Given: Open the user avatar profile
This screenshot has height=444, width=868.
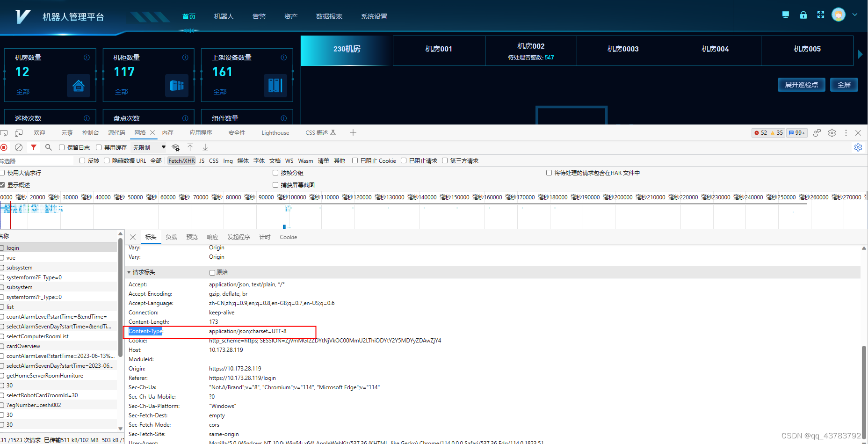Looking at the screenshot, I should click(839, 15).
